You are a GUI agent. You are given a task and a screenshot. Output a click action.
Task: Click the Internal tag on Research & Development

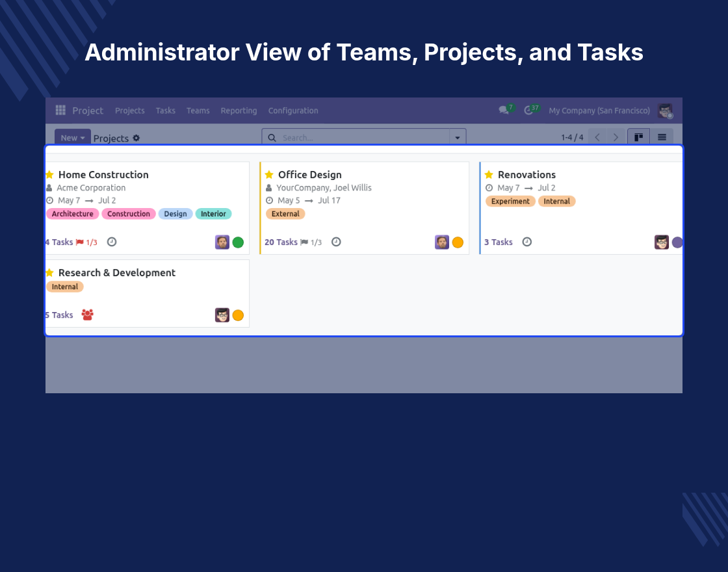point(64,287)
